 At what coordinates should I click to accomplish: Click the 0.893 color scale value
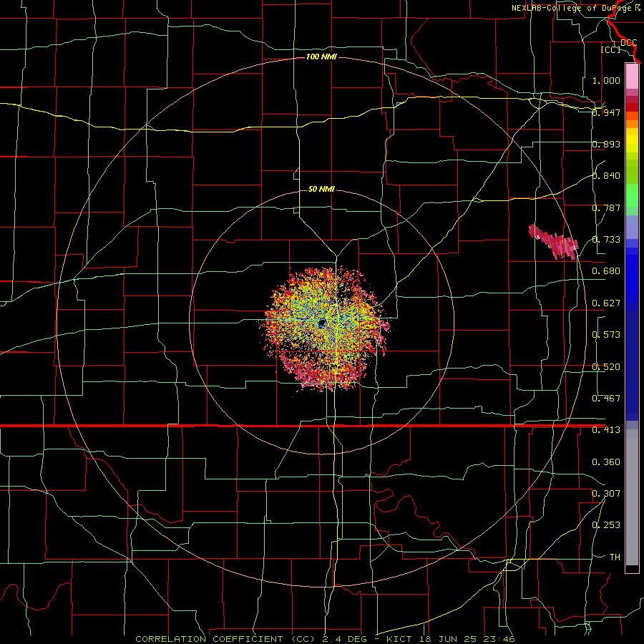pos(606,144)
